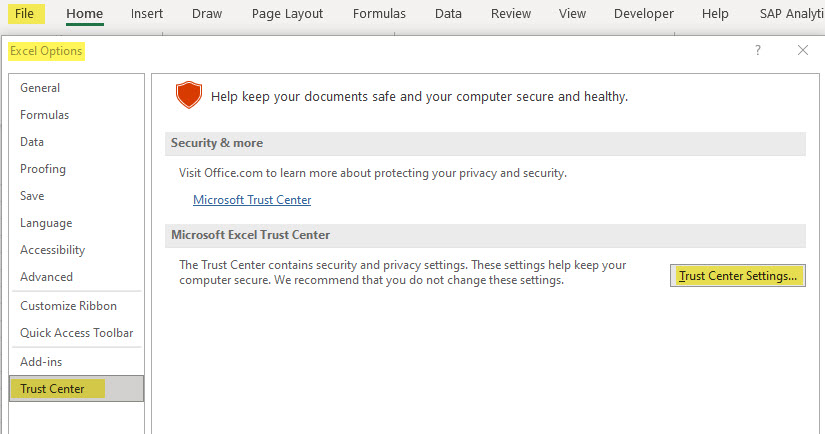Screen dimensions: 825x434
Task: Open the Help ribbon tab
Action: (715, 14)
